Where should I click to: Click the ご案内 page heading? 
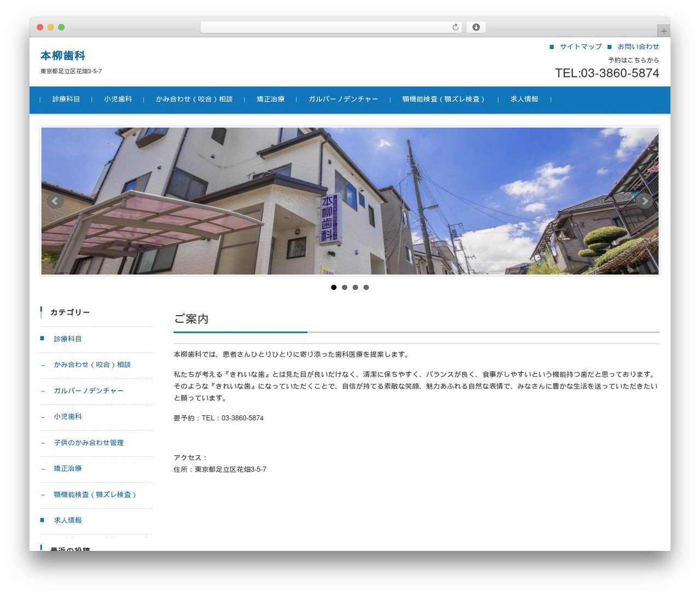pos(191,319)
